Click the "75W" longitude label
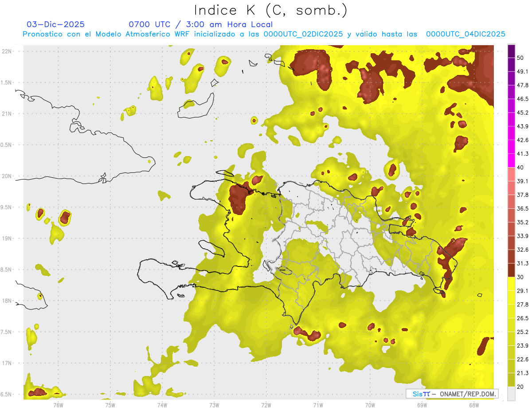 point(110,405)
